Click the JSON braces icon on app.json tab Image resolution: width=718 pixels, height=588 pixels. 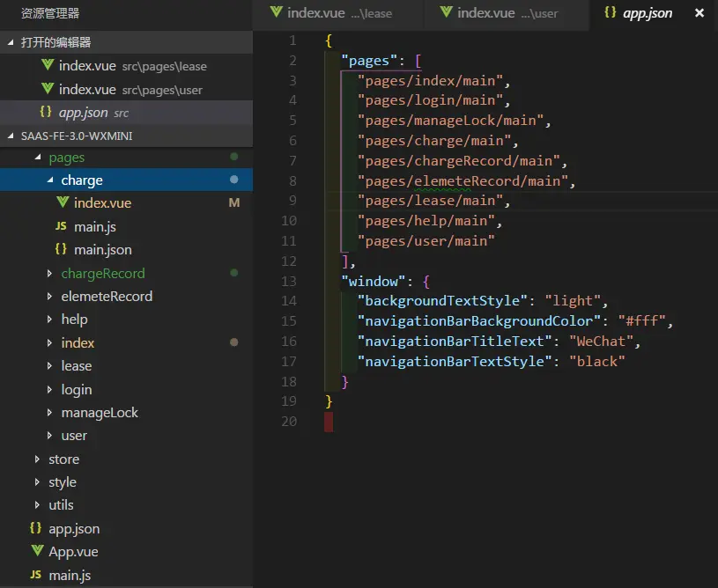tap(610, 12)
